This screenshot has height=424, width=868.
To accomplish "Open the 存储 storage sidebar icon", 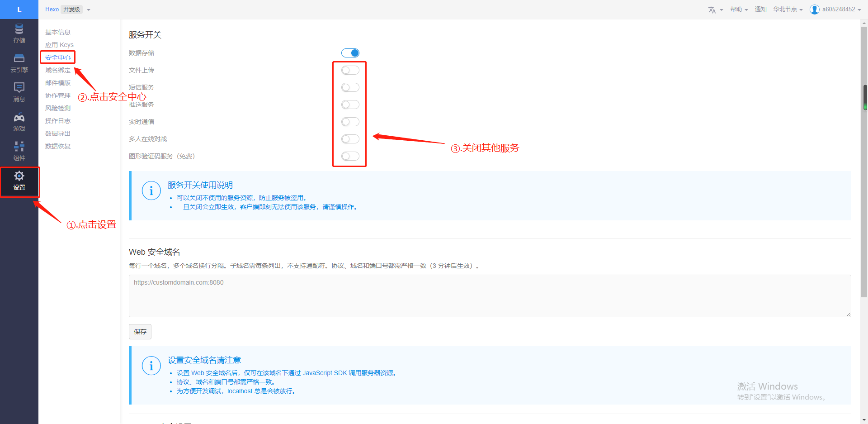I will [19, 30].
